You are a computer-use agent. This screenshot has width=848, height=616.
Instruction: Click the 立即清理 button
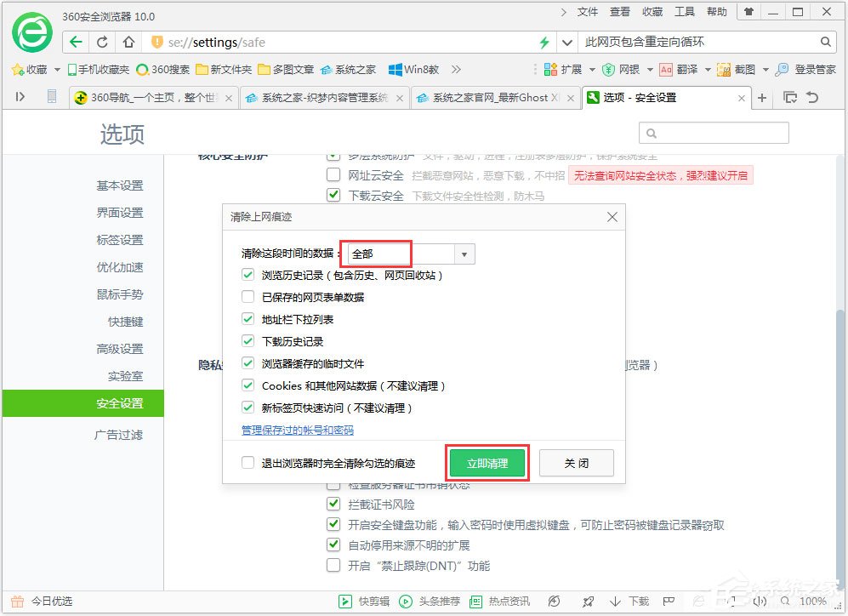click(x=487, y=462)
